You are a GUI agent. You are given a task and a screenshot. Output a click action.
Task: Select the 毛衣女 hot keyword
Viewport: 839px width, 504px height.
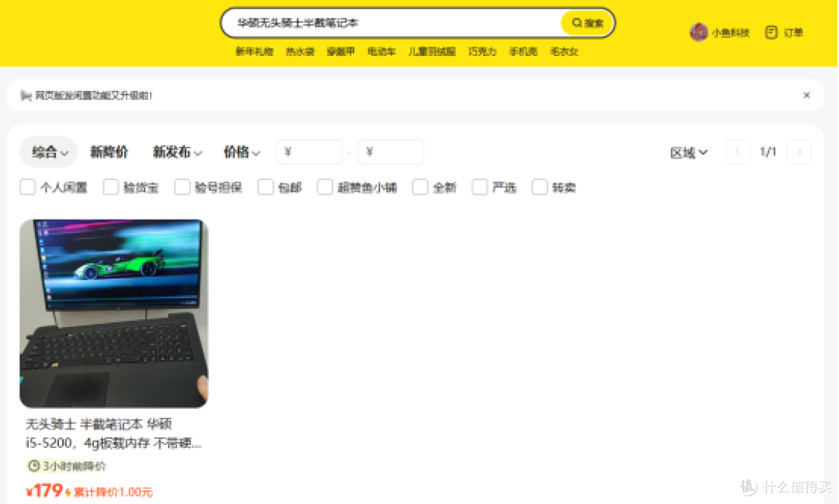(x=564, y=52)
